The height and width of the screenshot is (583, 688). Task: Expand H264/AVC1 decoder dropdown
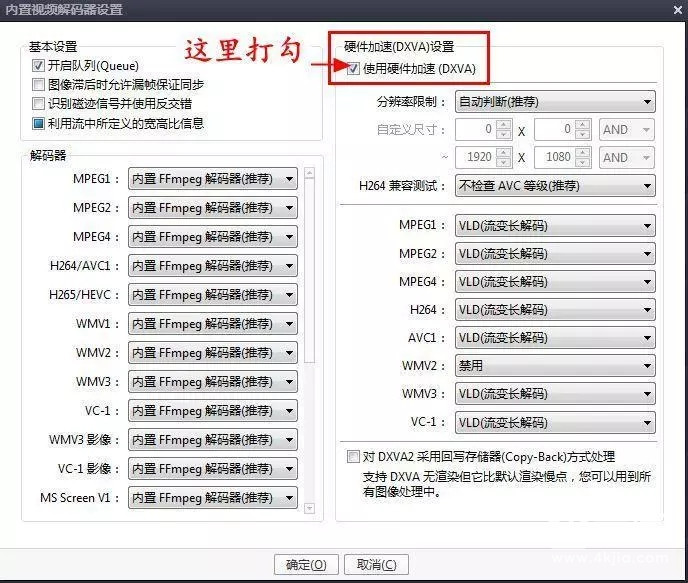tap(212, 266)
